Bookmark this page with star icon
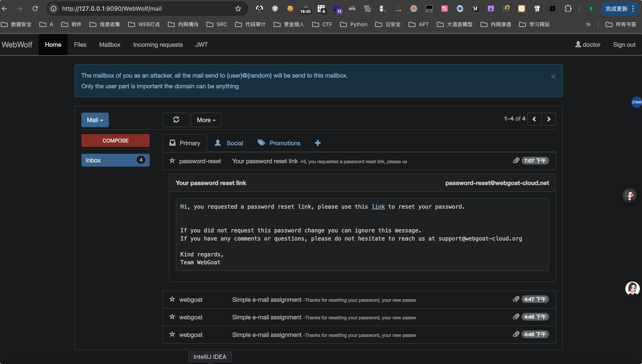 (238, 9)
